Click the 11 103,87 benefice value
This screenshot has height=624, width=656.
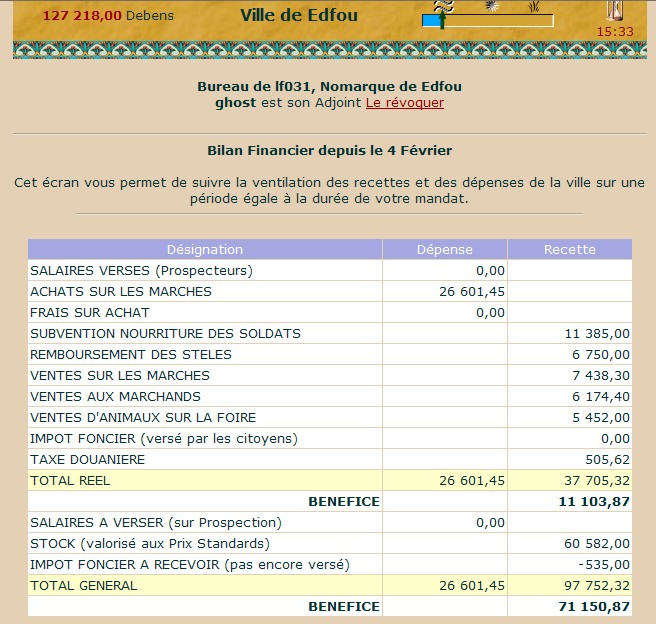[594, 501]
